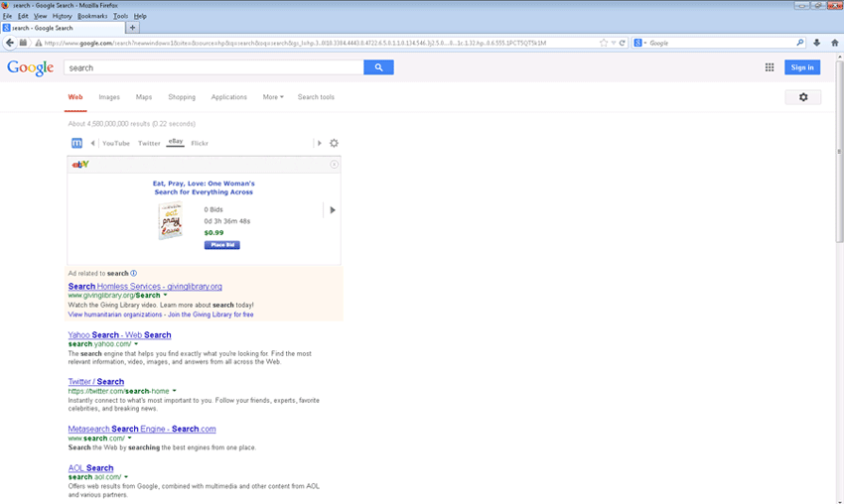Open a new Firefox tab

click(x=133, y=28)
